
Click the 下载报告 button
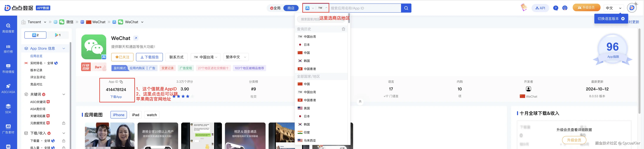(149, 57)
